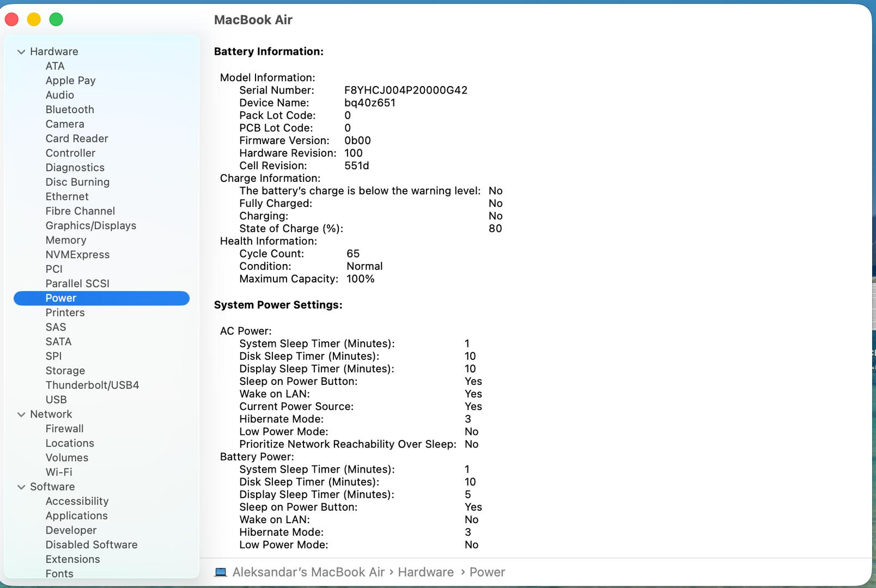Screen dimensions: 876x588
Task: Choose USB under Hardware
Action: tap(56, 400)
